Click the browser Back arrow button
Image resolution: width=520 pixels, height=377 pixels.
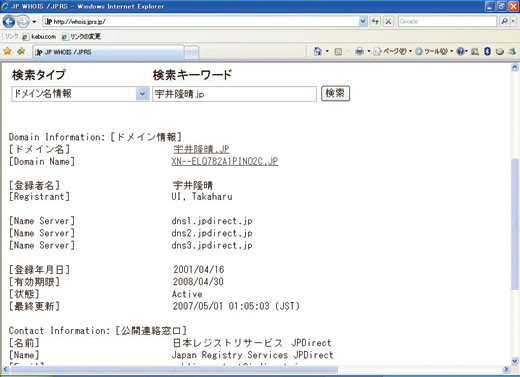[x=9, y=22]
